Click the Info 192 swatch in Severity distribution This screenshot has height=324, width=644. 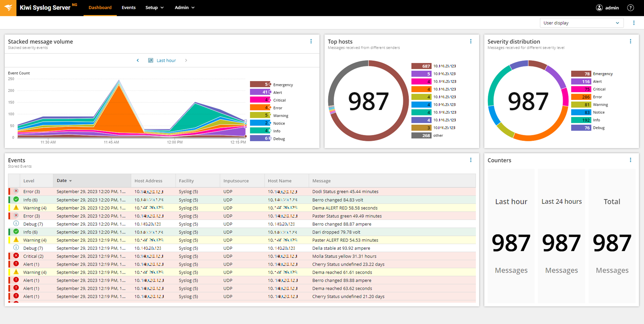coord(581,120)
